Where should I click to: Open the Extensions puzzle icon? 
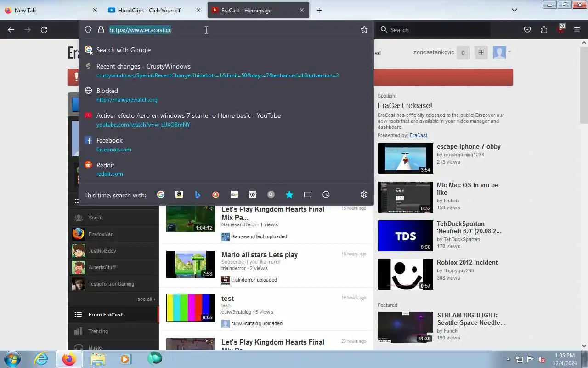click(x=544, y=30)
